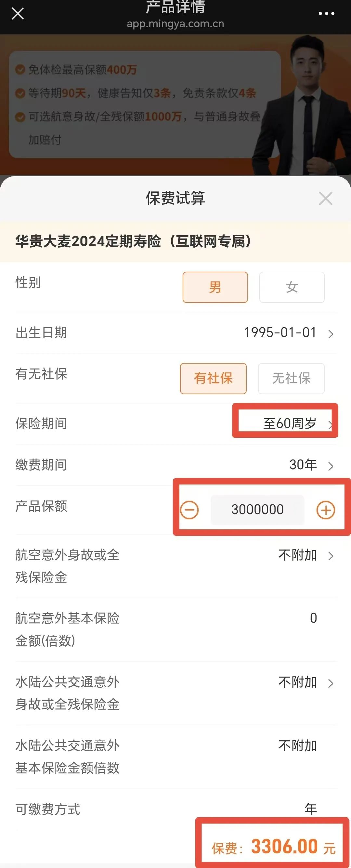Increase coverage amount with plus icon
Viewport: 351px width, 868px height.
(x=325, y=510)
